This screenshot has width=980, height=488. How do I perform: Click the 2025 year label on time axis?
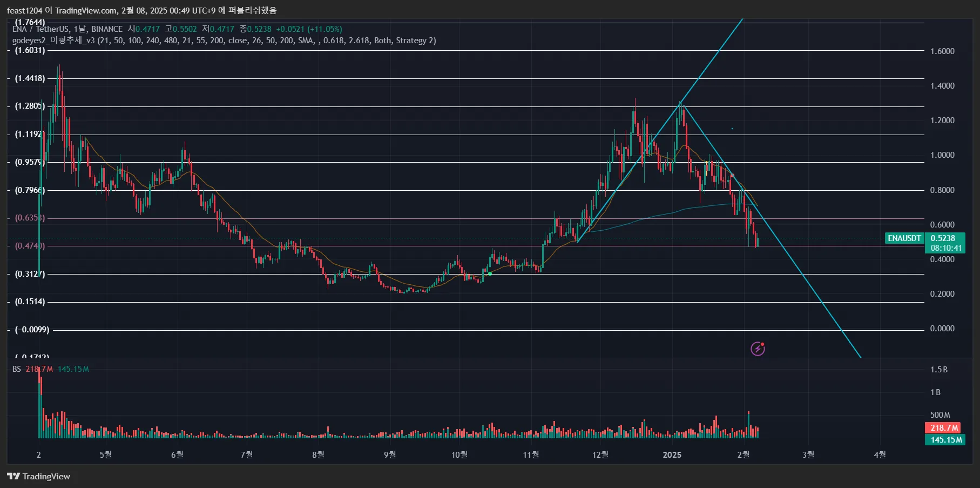[x=672, y=455]
